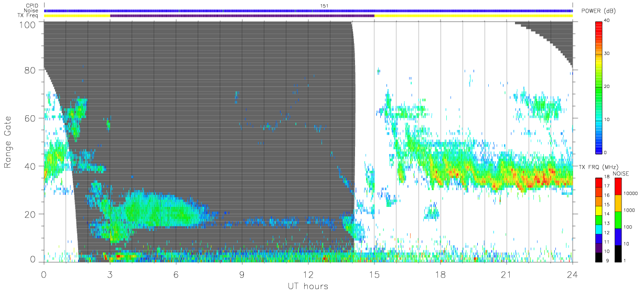644x297 pixels.
Task: Click the 'CPID' label
Action: click(x=31, y=6)
